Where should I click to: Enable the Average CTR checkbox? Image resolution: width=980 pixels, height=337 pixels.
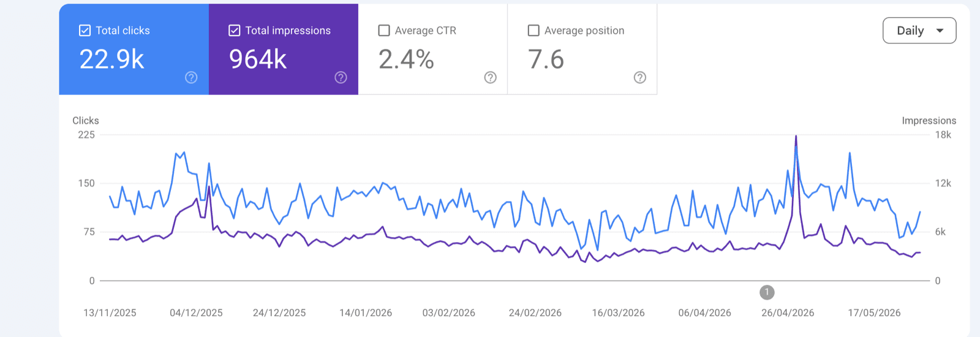(384, 31)
